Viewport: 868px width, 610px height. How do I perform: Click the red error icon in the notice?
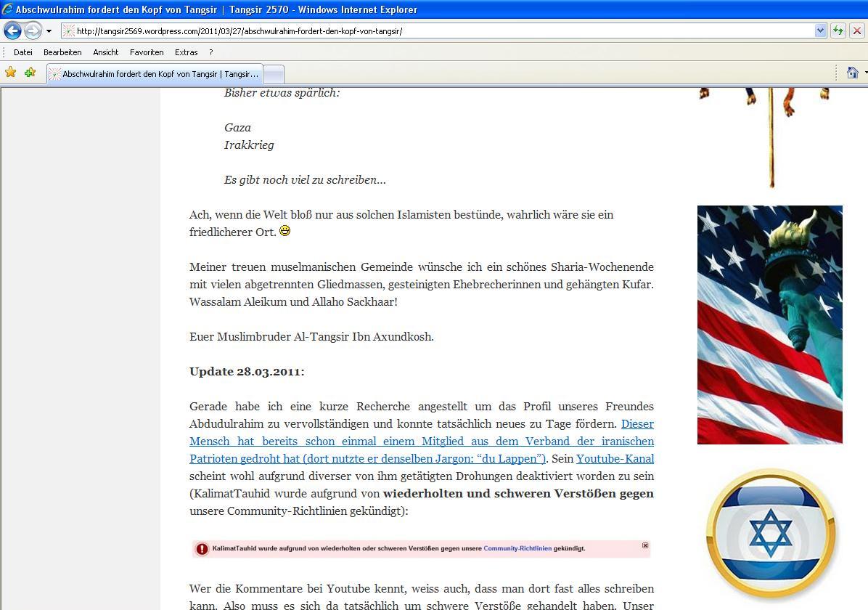click(x=202, y=549)
